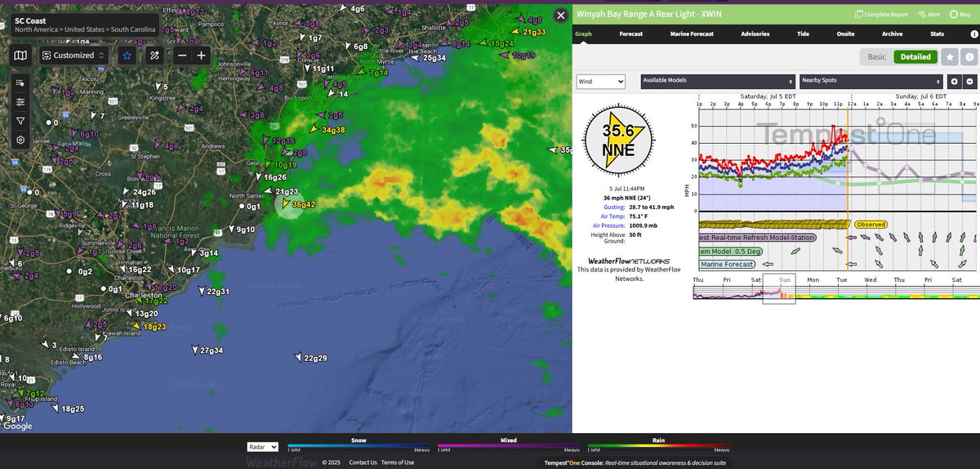Expand the Nearby Spots dropdown
Image resolution: width=980 pixels, height=469 pixels.
pyautogui.click(x=871, y=82)
